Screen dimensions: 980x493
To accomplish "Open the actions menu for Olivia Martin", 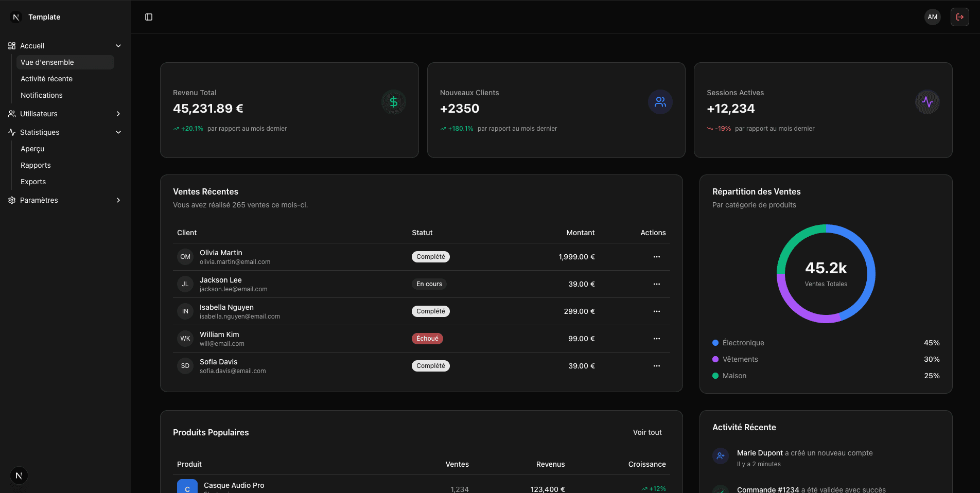I will (656, 256).
